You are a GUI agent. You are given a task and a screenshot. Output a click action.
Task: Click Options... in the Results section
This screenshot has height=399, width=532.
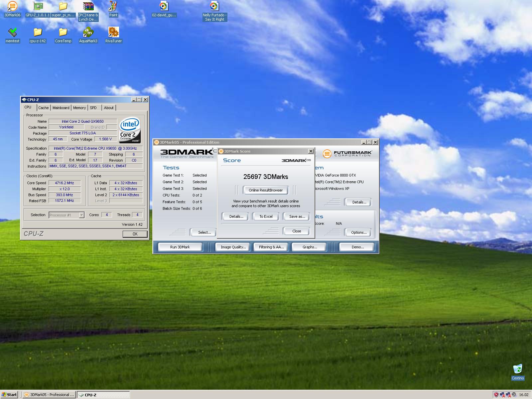(359, 232)
